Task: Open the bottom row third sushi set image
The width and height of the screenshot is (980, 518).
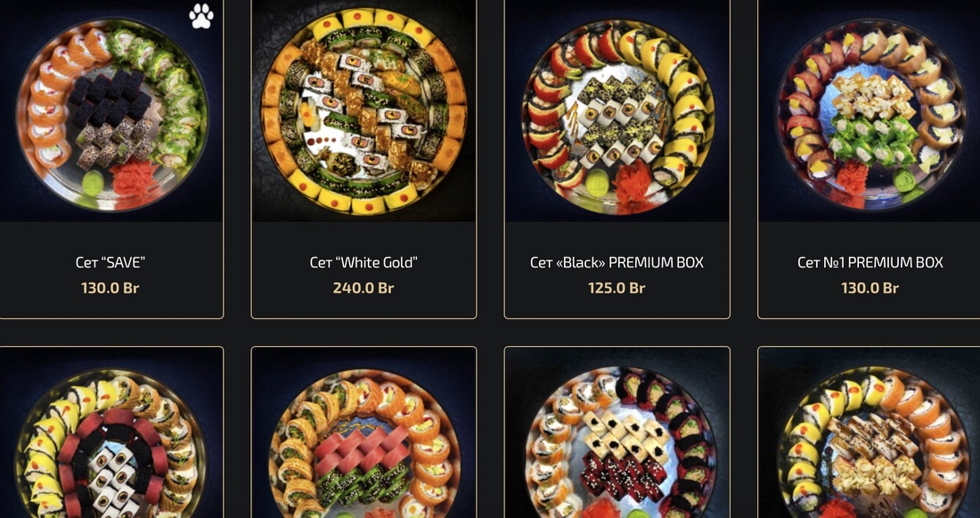Action: (x=617, y=432)
